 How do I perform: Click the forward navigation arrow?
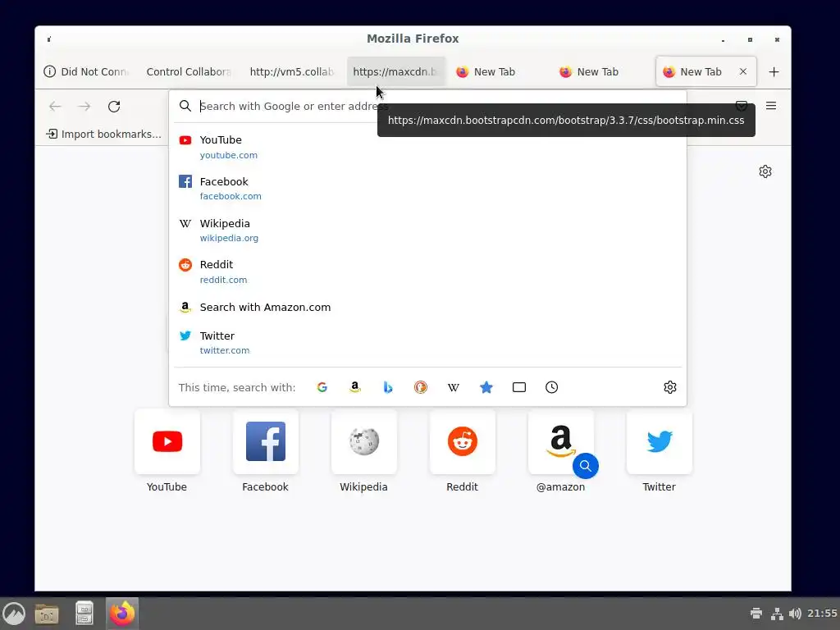pos(84,106)
